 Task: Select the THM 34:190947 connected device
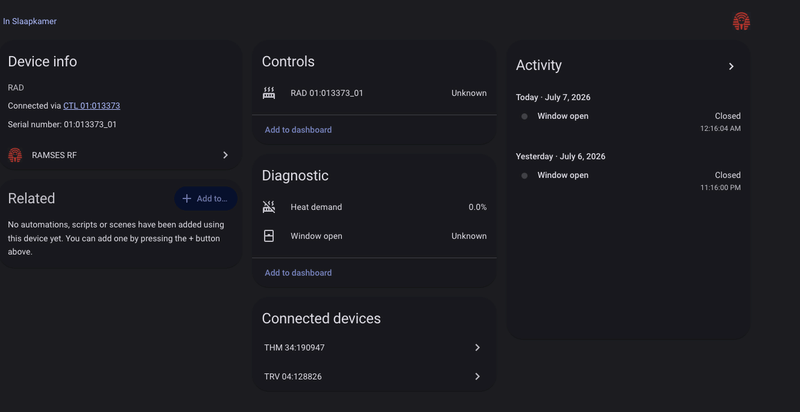374,348
